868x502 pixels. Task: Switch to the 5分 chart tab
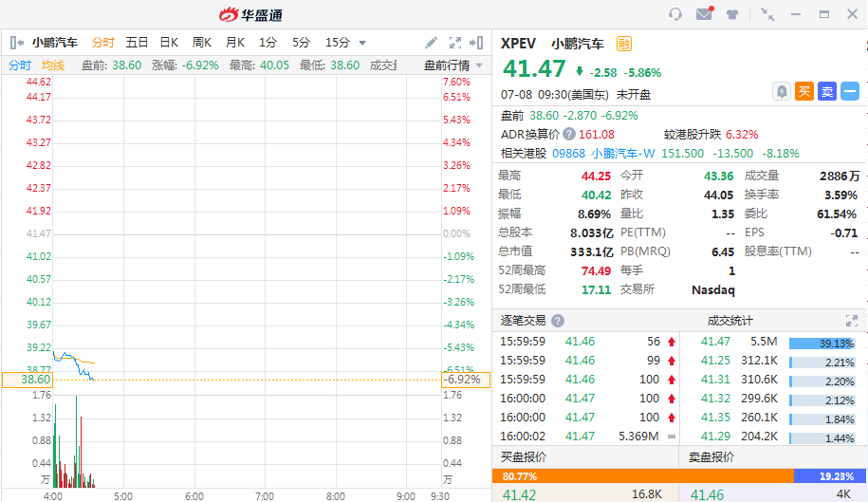[301, 43]
